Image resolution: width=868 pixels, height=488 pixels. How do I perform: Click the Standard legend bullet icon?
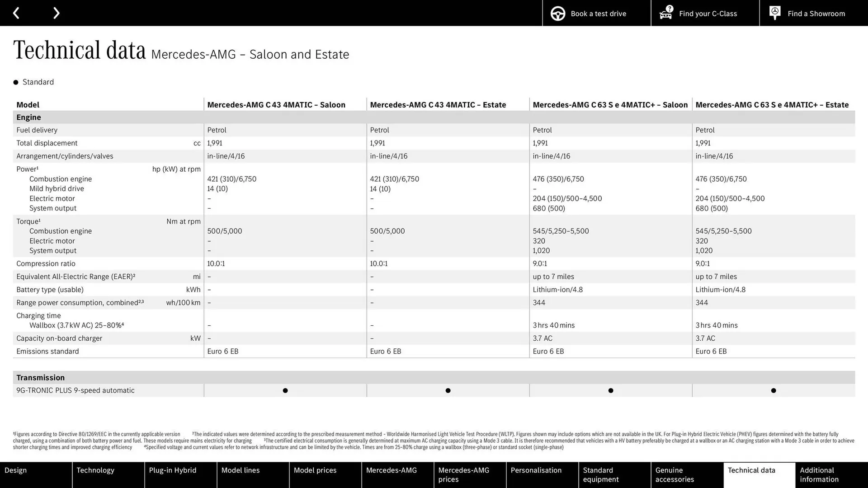click(15, 82)
